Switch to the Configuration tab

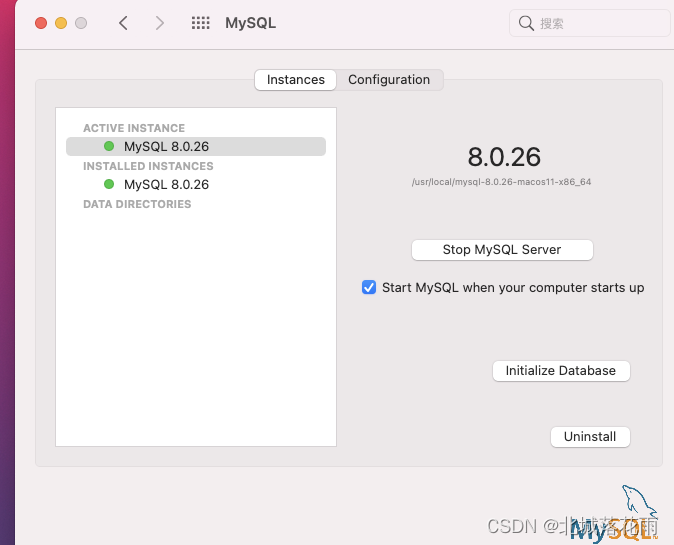click(389, 80)
